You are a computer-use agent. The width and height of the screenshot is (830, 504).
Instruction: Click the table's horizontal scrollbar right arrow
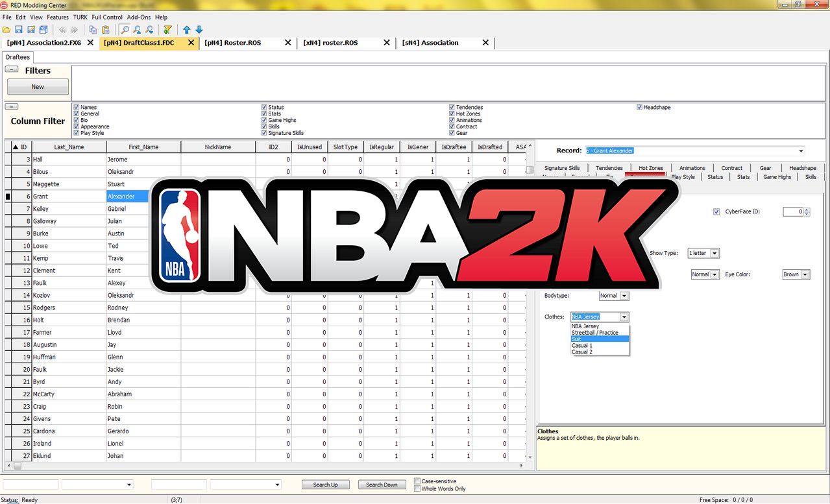pos(522,465)
